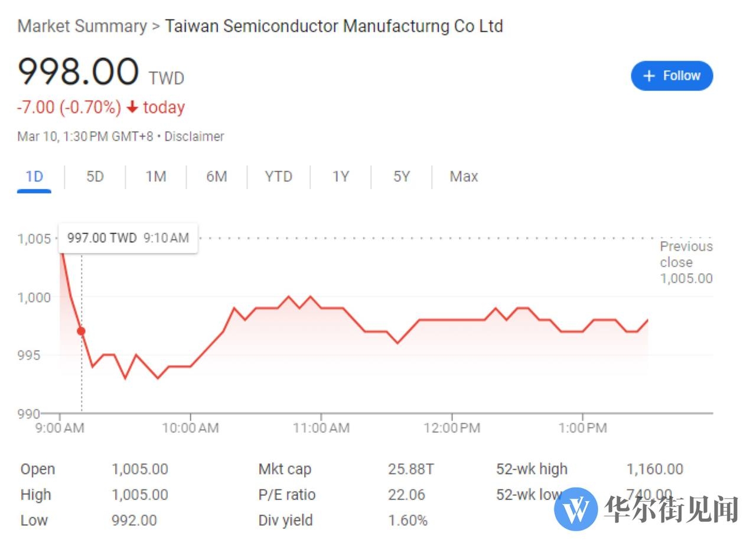Switch to the 5D chart tab

95,177
